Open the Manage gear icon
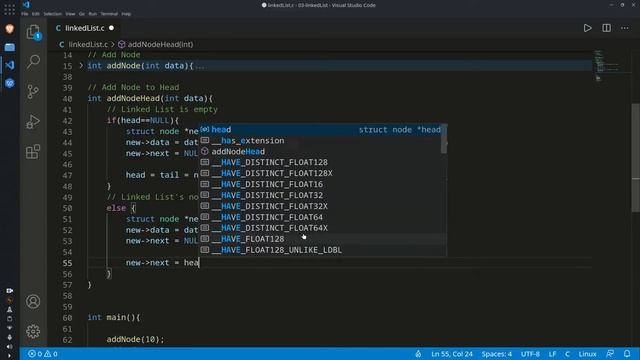 coord(33,331)
